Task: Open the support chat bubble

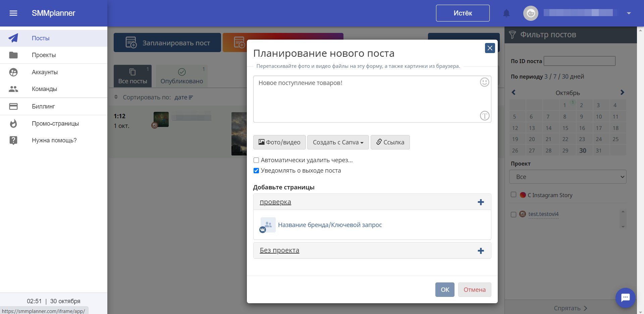Action: tap(625, 298)
